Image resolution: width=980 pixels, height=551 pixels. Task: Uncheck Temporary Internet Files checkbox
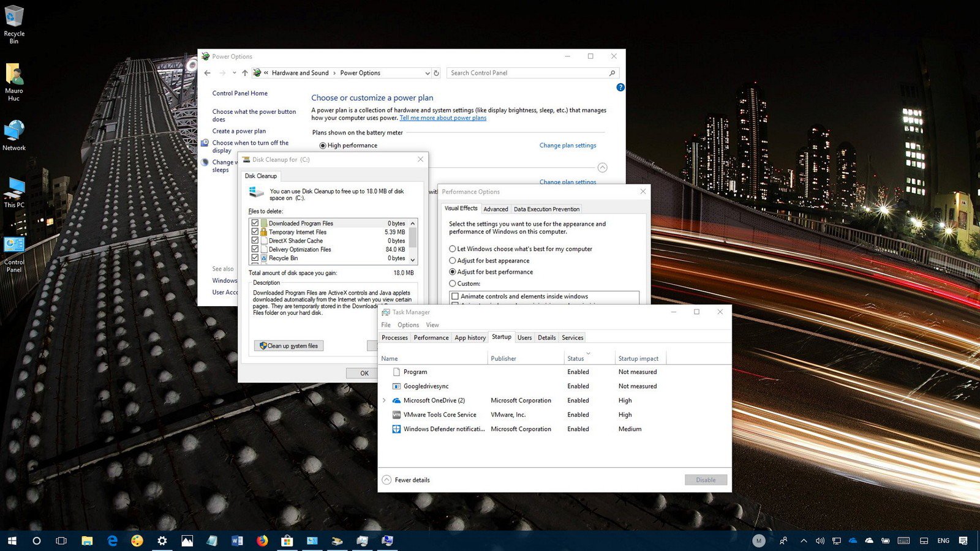(x=255, y=232)
